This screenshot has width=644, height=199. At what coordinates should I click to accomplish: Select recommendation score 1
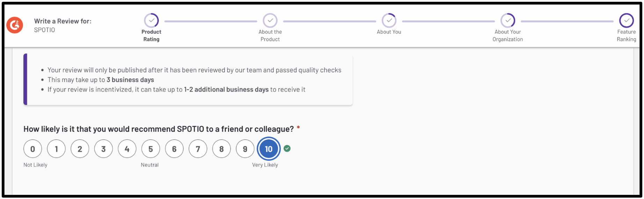[x=56, y=149]
